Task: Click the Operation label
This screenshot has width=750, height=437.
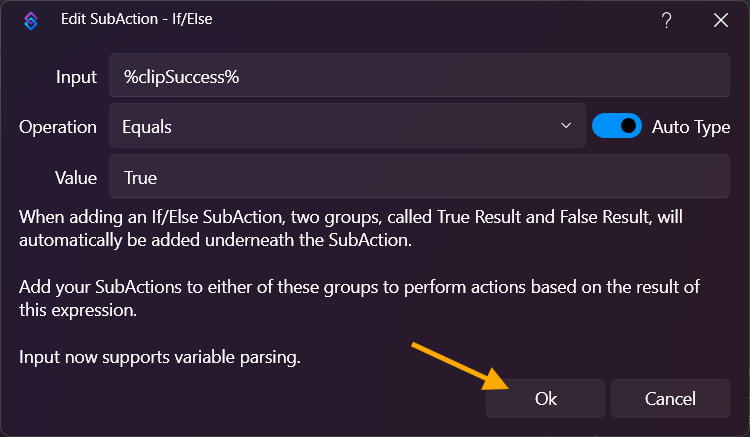Action: [58, 127]
